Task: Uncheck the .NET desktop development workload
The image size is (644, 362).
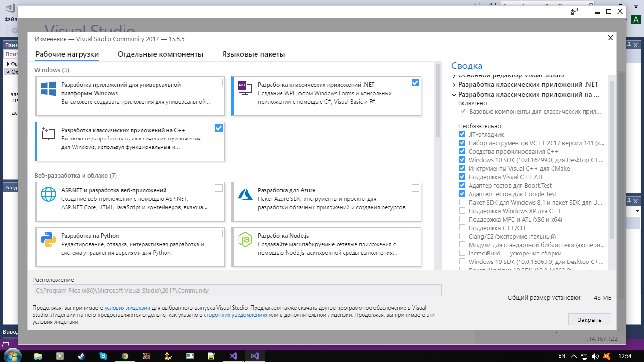Action: [415, 82]
